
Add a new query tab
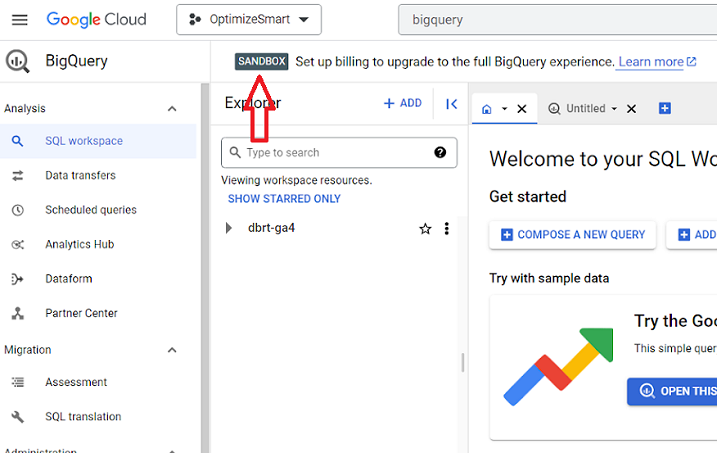[665, 108]
